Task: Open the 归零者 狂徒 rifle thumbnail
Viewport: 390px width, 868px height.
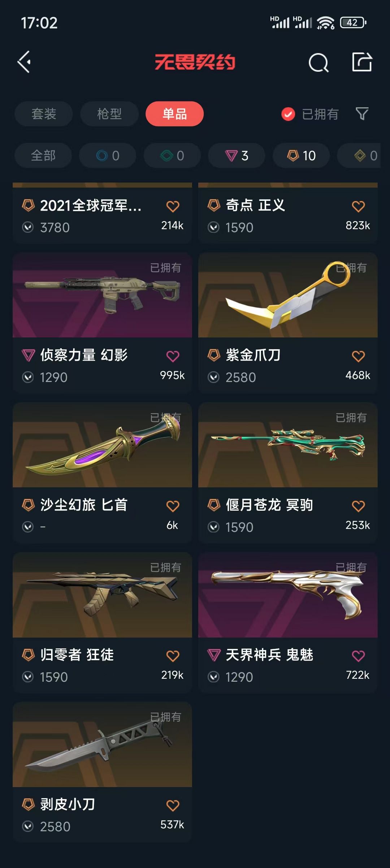Action: pos(102,595)
